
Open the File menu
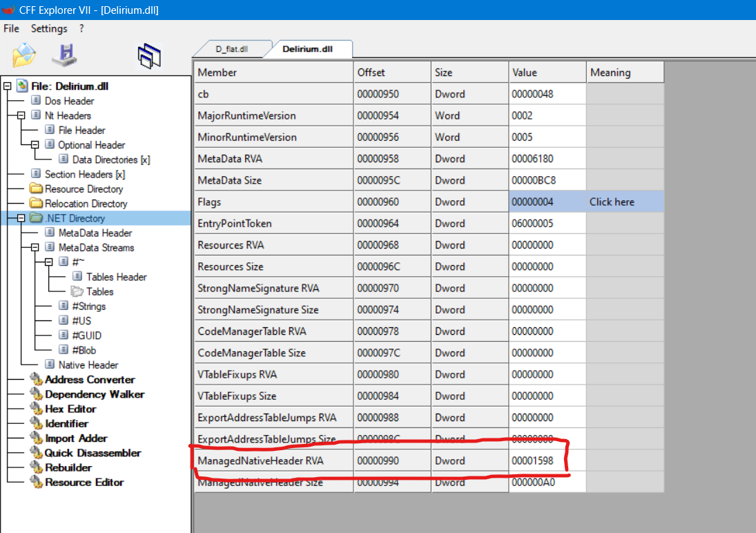(x=11, y=28)
